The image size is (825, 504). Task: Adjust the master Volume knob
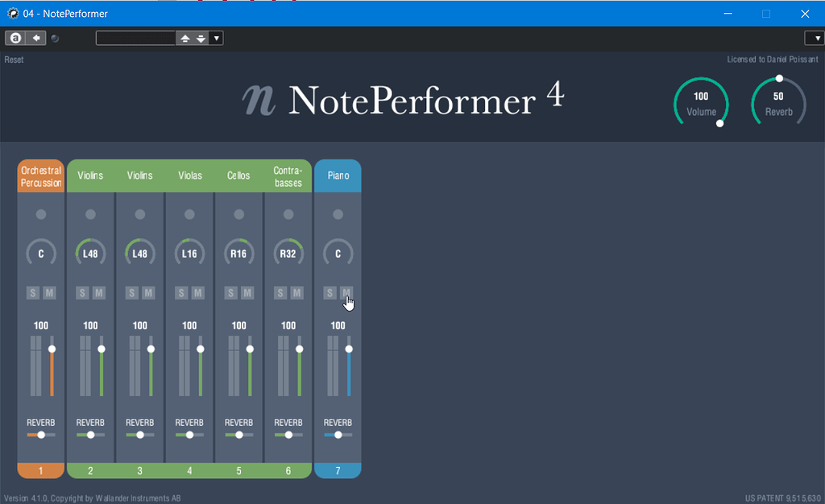click(701, 101)
